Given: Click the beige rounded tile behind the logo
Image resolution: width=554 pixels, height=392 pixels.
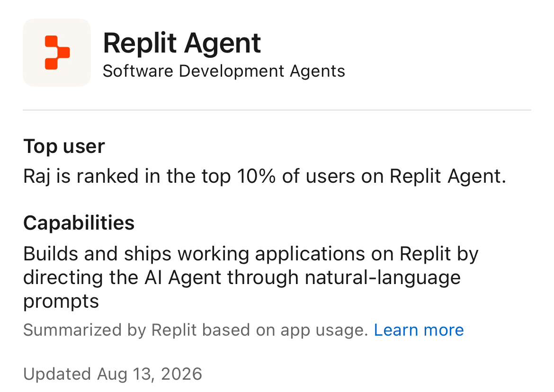Looking at the screenshot, I should (57, 53).
